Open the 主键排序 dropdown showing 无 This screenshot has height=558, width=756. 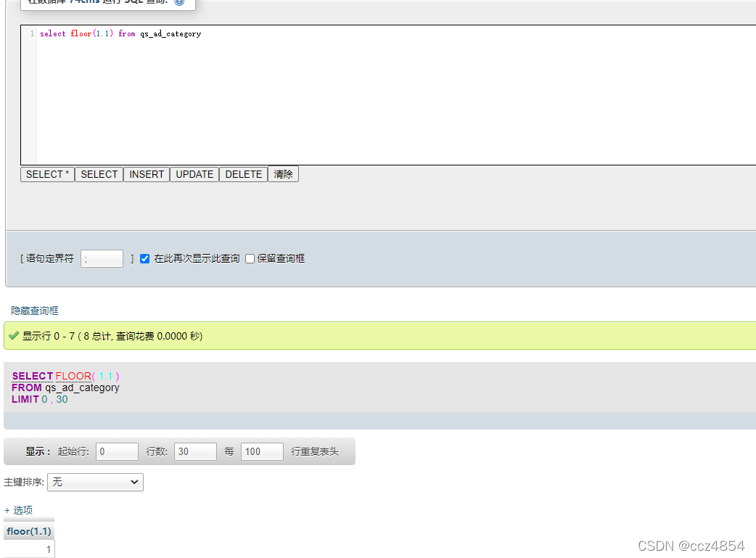pos(95,482)
